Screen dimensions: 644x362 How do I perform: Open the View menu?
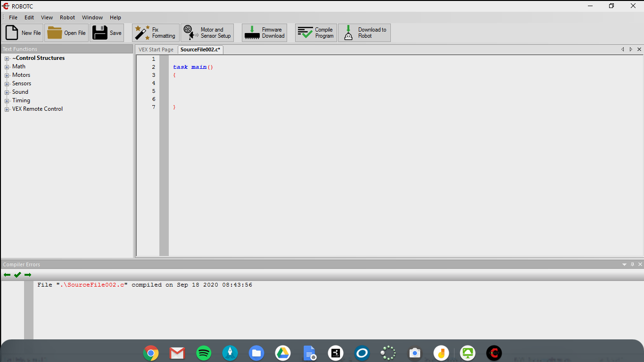pos(47,17)
